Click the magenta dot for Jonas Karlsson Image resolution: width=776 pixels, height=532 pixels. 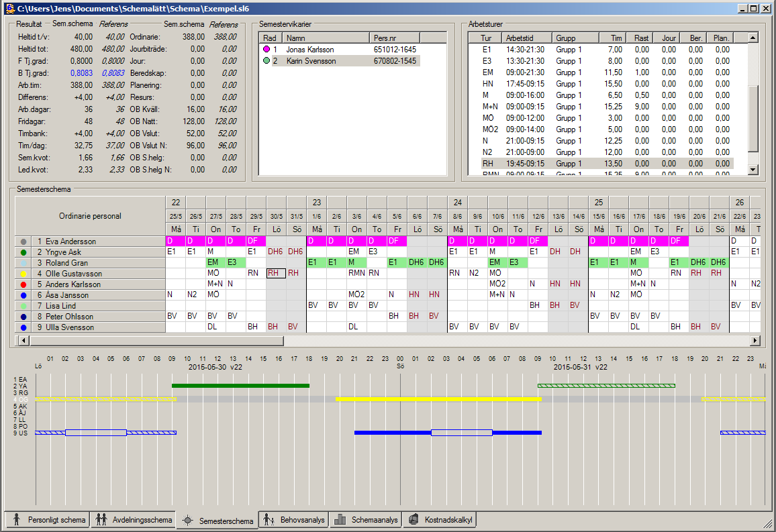266,50
